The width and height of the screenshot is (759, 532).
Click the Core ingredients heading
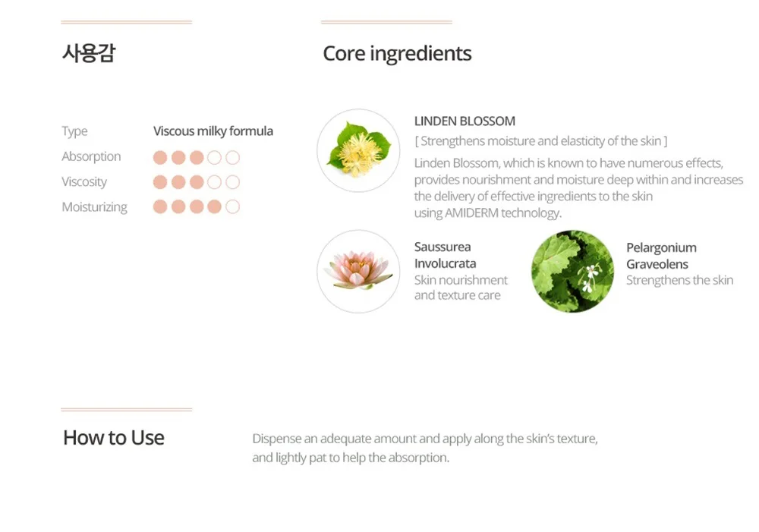(397, 54)
